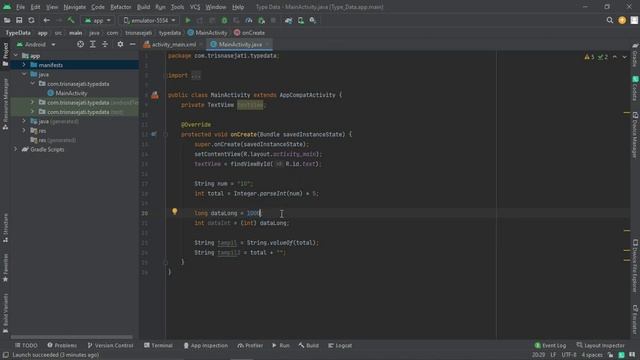Go to previous highlighted error arrow
Viewport: 640px width, 360px height.
(x=615, y=57)
